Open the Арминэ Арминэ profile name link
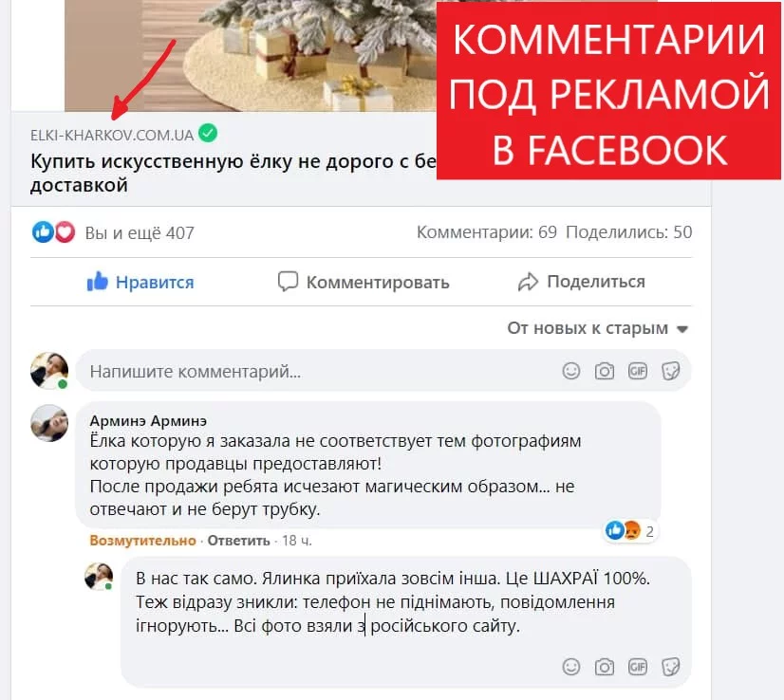The image size is (784, 700). pyautogui.click(x=148, y=421)
